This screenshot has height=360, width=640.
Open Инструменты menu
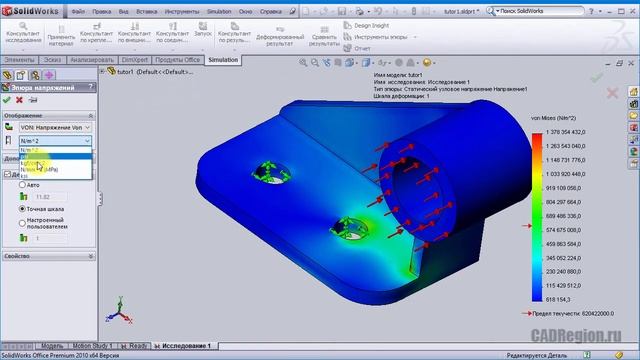182,11
